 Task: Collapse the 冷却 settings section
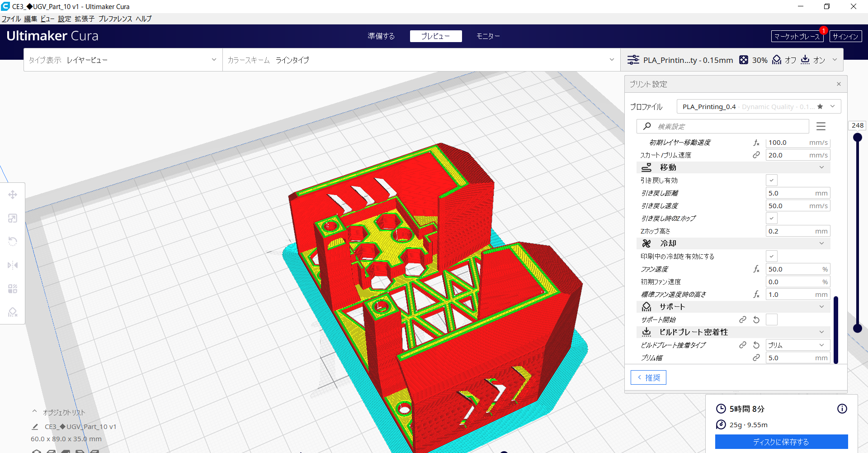tap(733, 243)
